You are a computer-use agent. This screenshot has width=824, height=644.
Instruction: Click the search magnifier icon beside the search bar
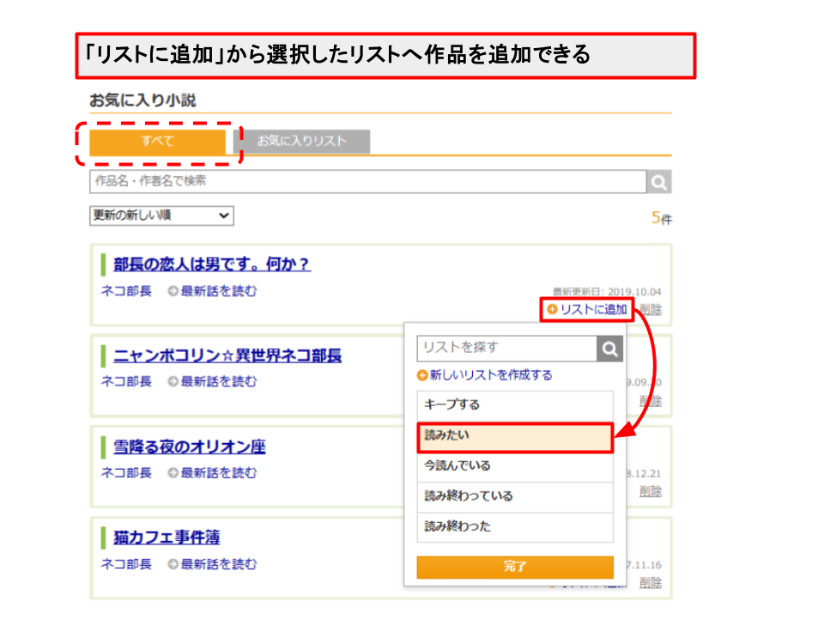658,181
